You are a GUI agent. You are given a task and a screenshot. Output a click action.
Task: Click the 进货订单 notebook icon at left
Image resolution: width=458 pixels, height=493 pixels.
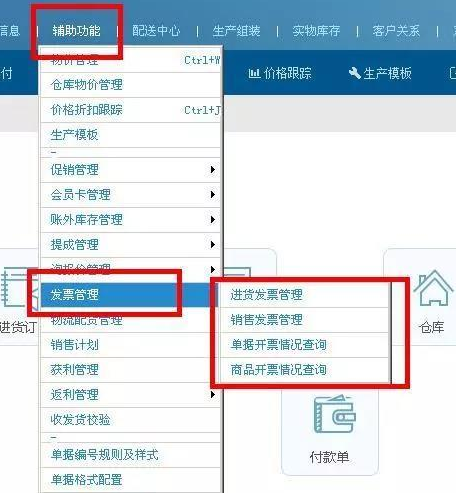click(15, 289)
